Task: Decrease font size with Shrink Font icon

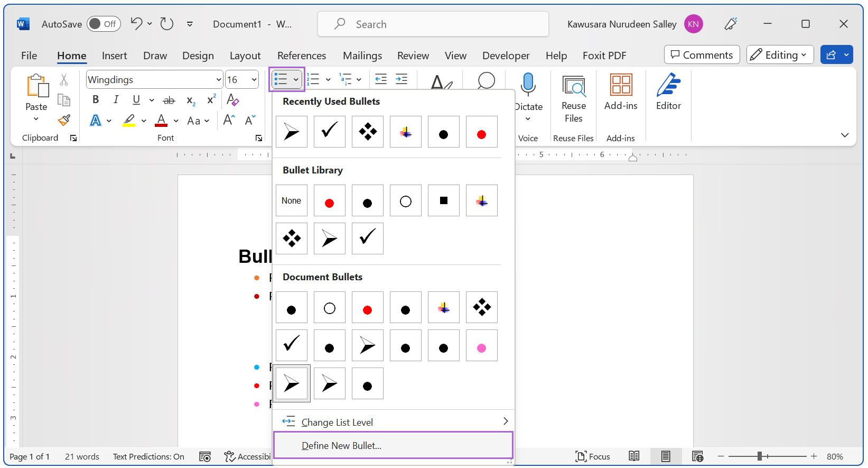Action: click(250, 121)
